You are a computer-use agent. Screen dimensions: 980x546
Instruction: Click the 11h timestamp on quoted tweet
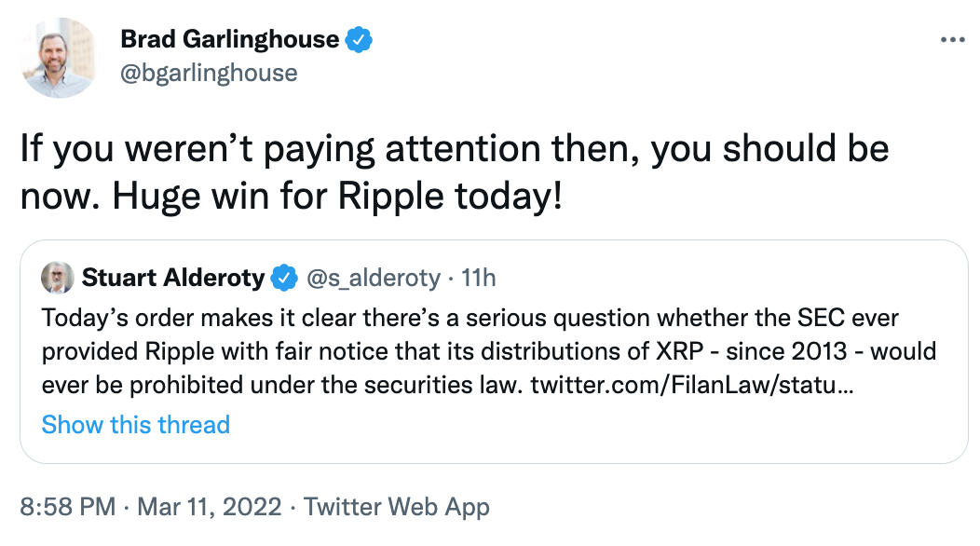478,278
